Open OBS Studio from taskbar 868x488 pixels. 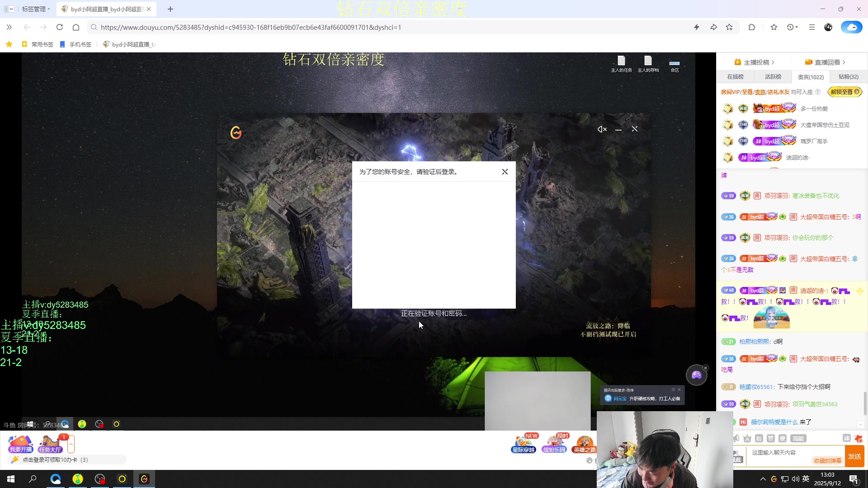click(100, 479)
